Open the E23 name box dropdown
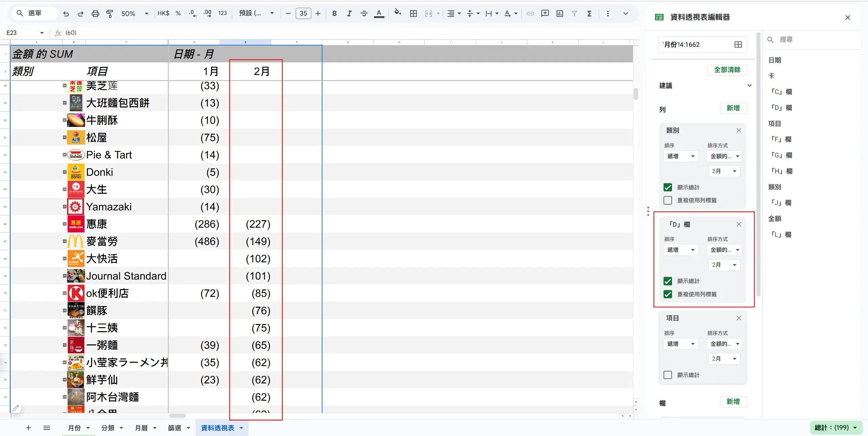868x436 pixels. (42, 33)
